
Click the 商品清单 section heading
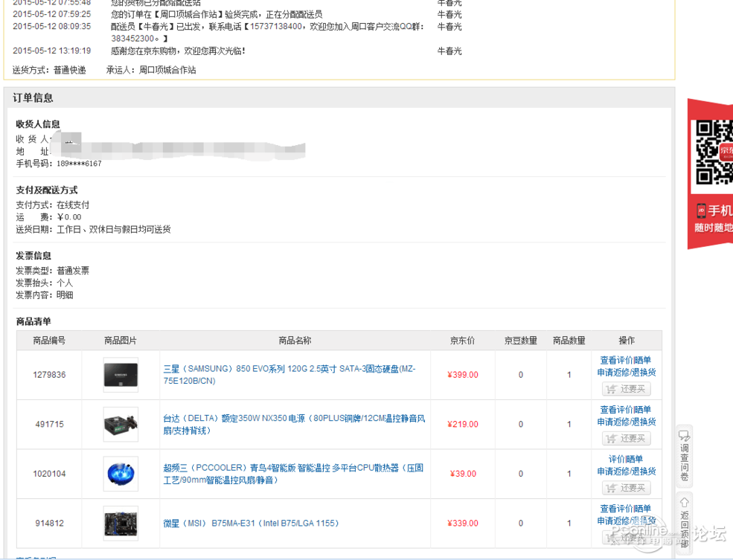pyautogui.click(x=33, y=321)
